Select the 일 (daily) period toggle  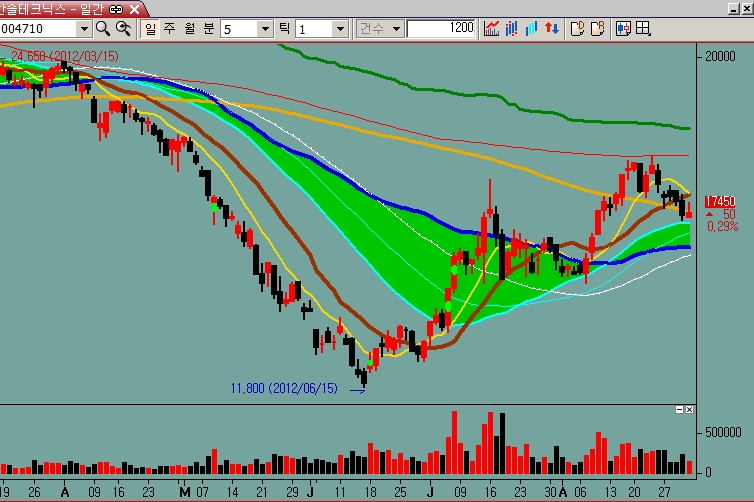click(x=150, y=28)
